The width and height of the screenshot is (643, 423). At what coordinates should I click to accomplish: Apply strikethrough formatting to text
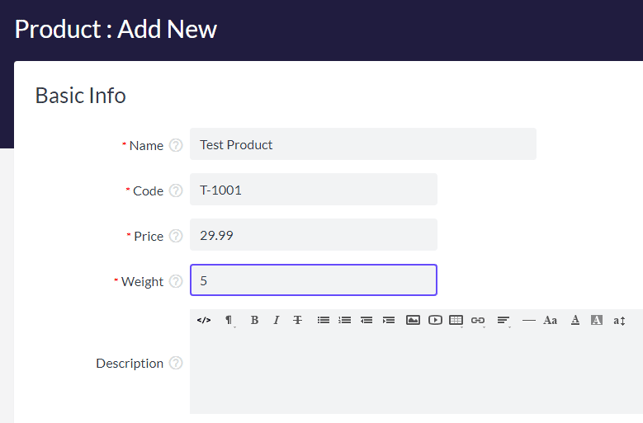pyautogui.click(x=297, y=320)
